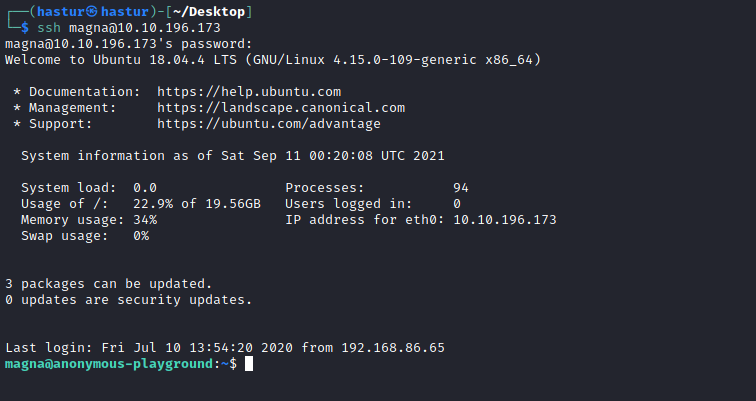This screenshot has width=756, height=401.
Task: Follow the ubuntu.com/advantage support link
Action: pyautogui.click(x=268, y=124)
